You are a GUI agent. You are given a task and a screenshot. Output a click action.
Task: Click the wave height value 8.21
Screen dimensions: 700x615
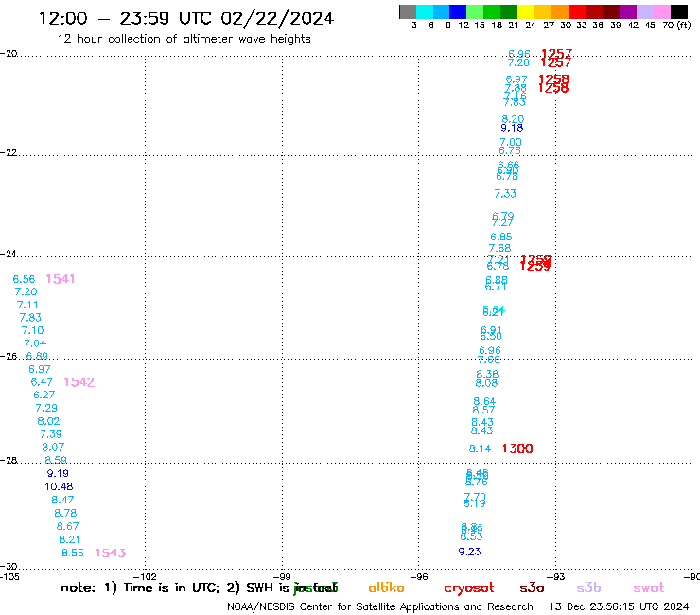pyautogui.click(x=69, y=539)
